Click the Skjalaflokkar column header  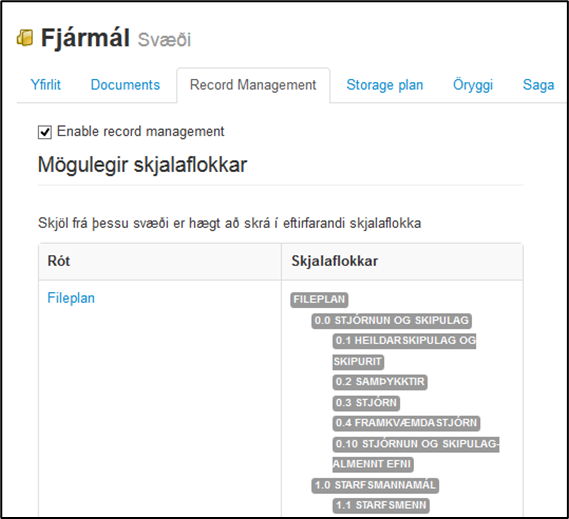tap(335, 261)
